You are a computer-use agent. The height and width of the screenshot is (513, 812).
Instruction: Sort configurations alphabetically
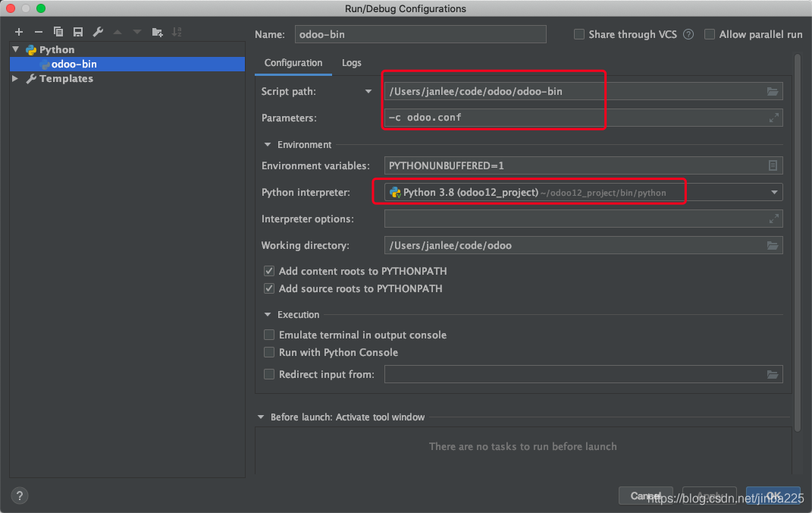177,32
